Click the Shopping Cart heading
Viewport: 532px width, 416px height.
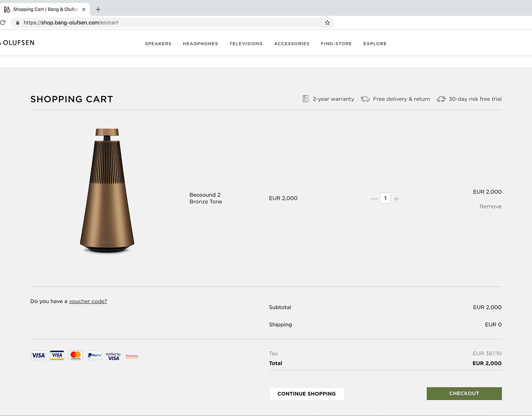[x=72, y=99]
